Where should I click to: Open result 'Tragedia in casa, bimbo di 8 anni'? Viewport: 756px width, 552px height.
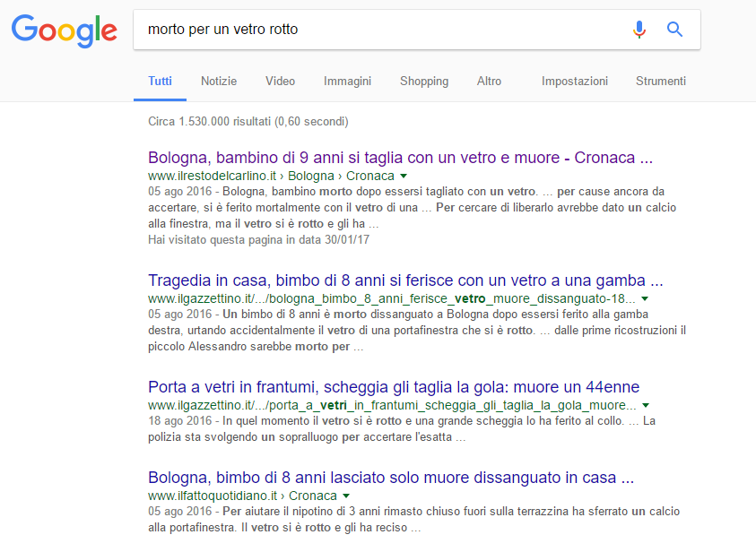[405, 280]
